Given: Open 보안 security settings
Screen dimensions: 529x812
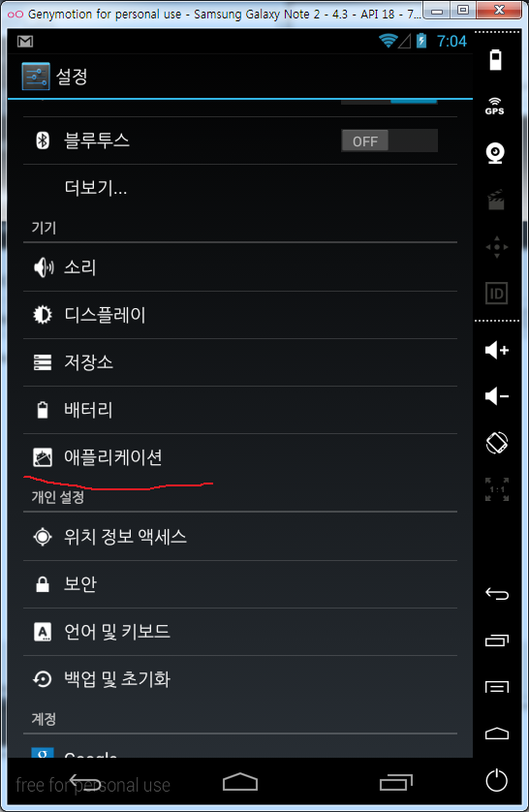Looking at the screenshot, I should [240, 584].
